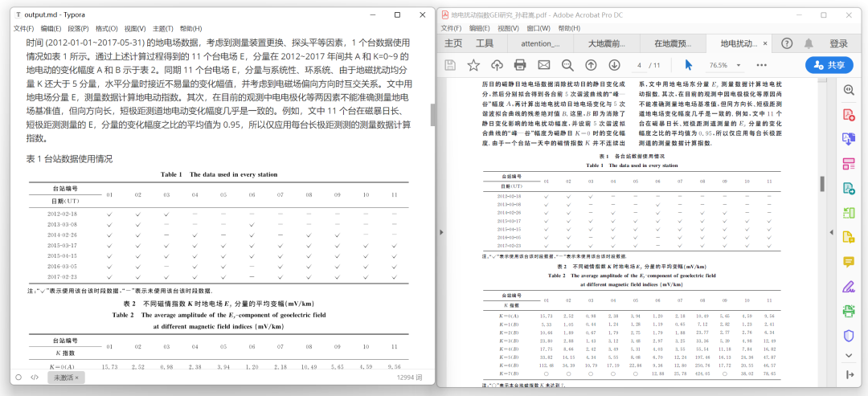Print the PDF using the printer icon
Screen dimensions: 868x396
(520, 65)
